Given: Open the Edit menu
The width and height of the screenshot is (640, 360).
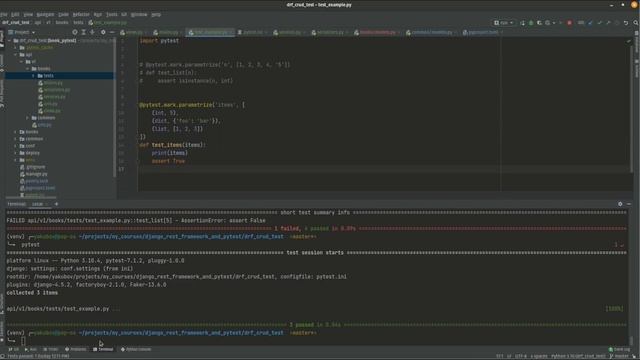Looking at the screenshot, I should coord(15,14).
